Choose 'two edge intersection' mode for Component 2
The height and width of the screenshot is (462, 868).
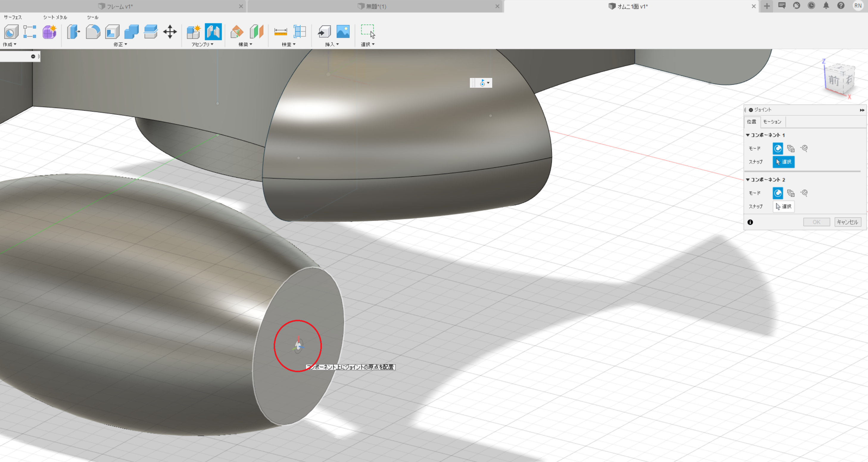804,193
